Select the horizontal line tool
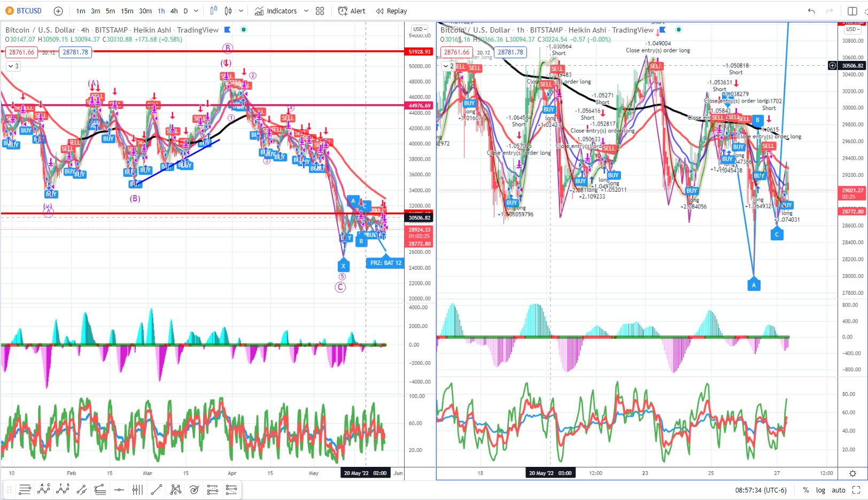This screenshot has width=868, height=500. tap(119, 489)
